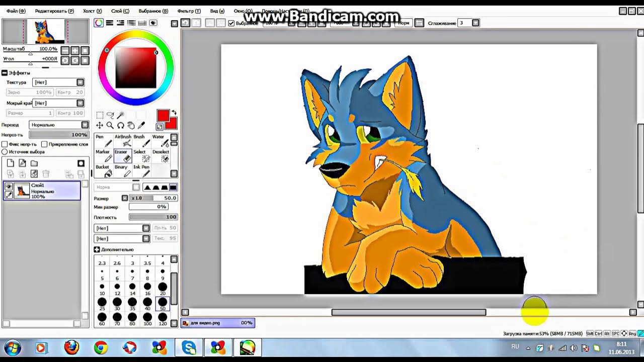The width and height of the screenshot is (644, 362).
Task: Create a new normal layer
Action: click(x=10, y=163)
